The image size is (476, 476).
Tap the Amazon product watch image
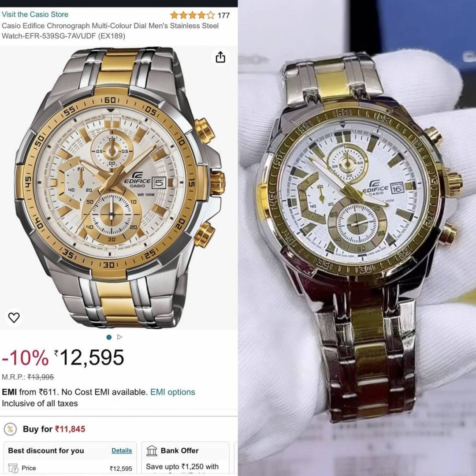[119, 188]
